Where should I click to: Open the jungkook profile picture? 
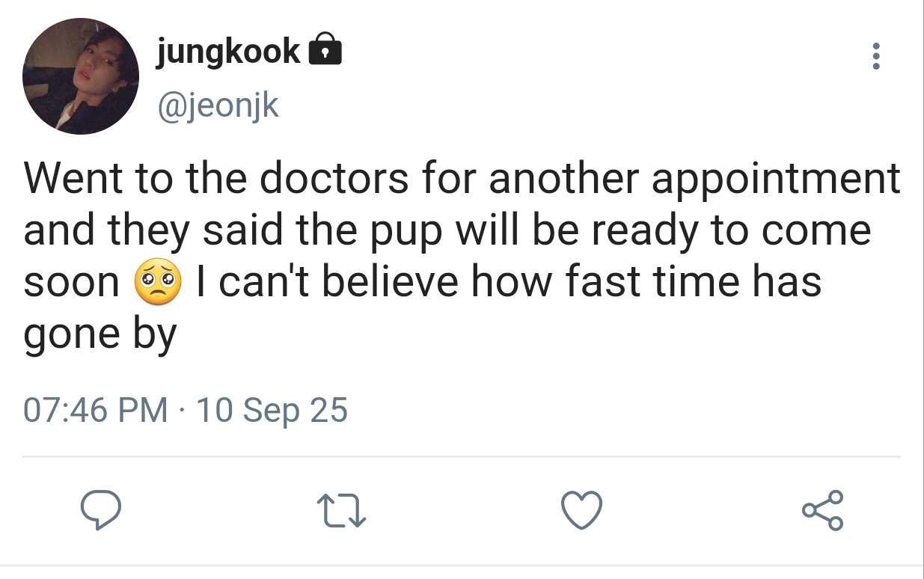[x=81, y=77]
